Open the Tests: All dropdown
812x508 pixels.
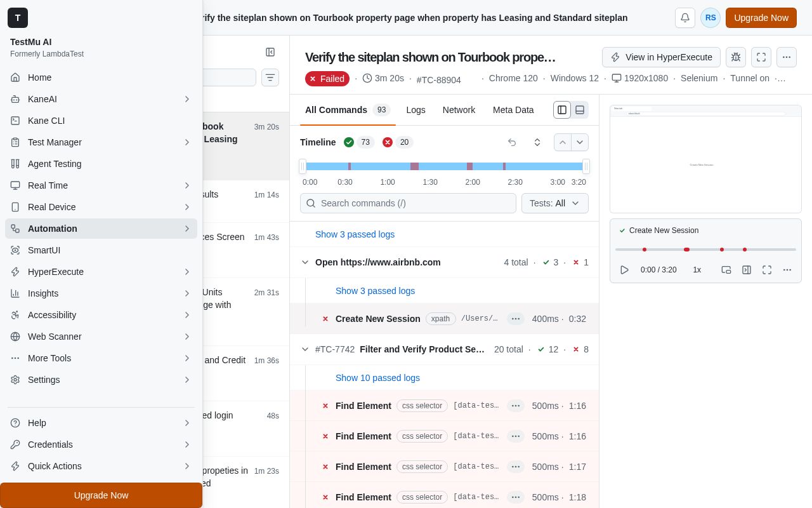coord(555,203)
